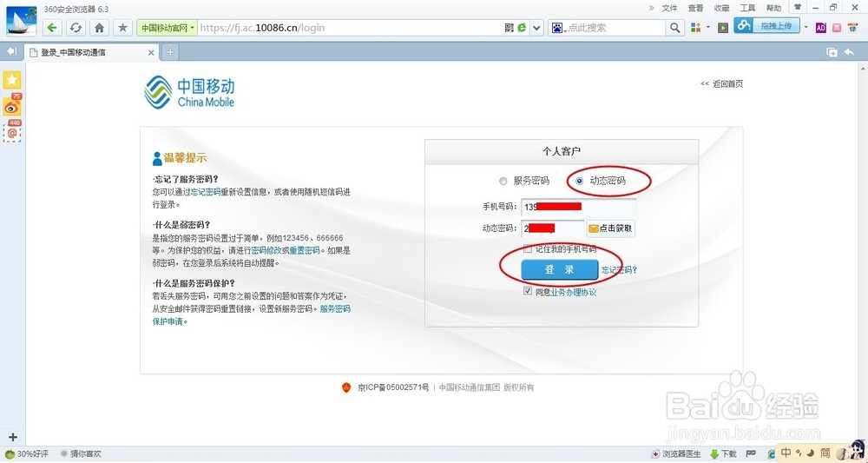Open the tab list window icon
The height and width of the screenshot is (463, 868).
tap(832, 52)
